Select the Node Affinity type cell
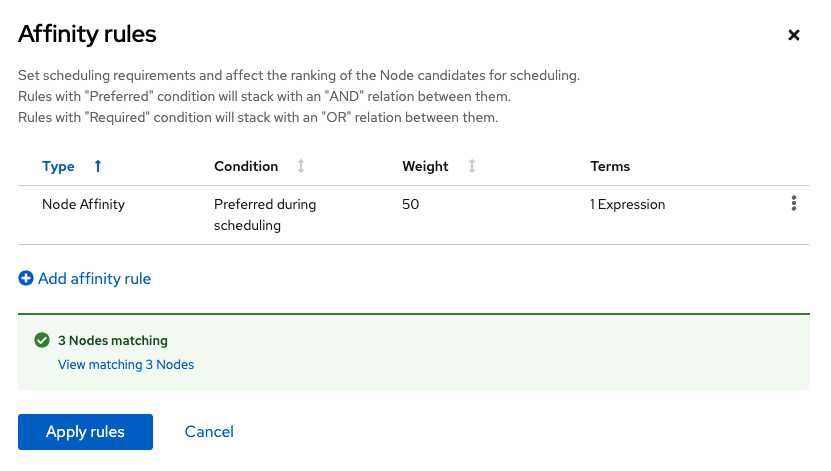This screenshot has height=471, width=831. tap(83, 204)
